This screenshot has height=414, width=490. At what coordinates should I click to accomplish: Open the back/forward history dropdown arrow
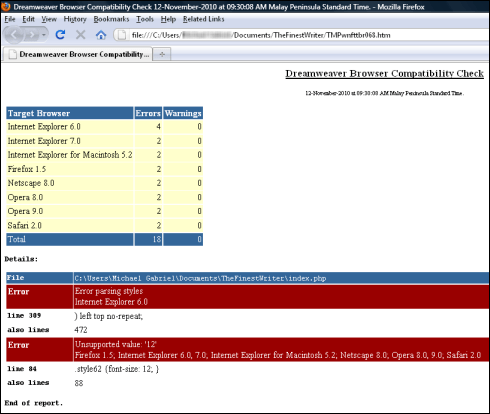44,35
